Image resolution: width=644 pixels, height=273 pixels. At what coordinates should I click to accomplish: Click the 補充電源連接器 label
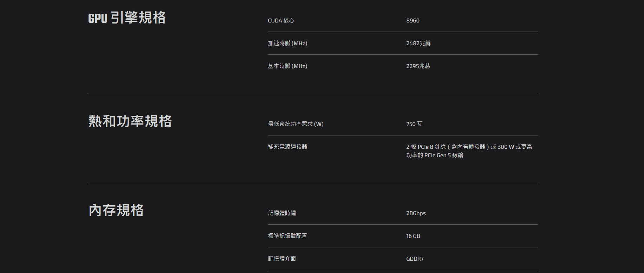287,147
